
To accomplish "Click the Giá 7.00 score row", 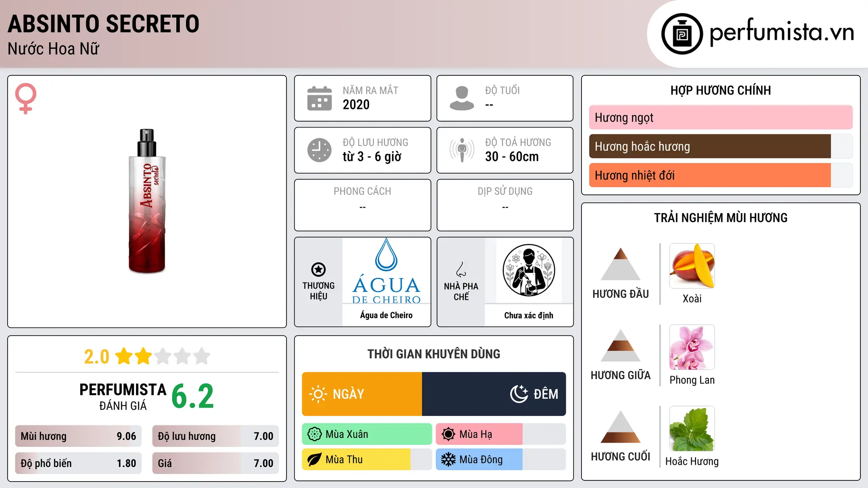I will click(x=215, y=463).
